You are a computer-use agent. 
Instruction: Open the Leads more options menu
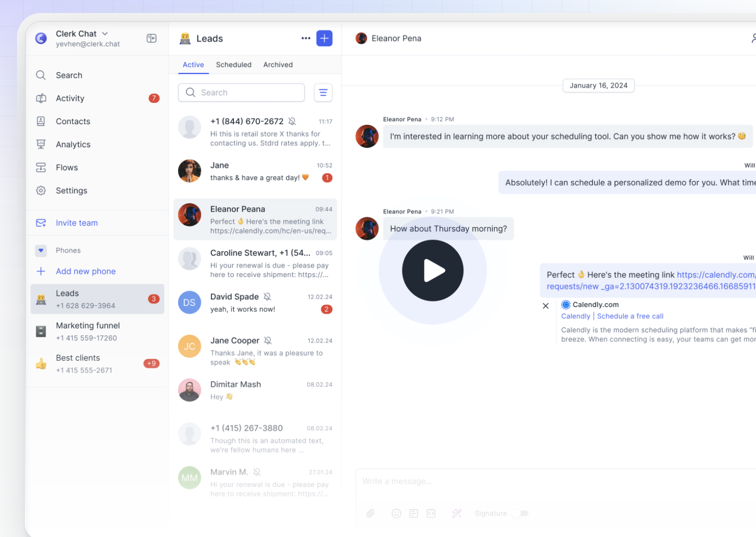(306, 38)
